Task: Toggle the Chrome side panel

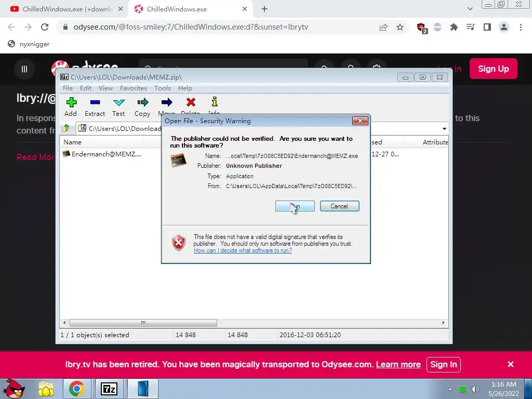Action: tap(487, 27)
